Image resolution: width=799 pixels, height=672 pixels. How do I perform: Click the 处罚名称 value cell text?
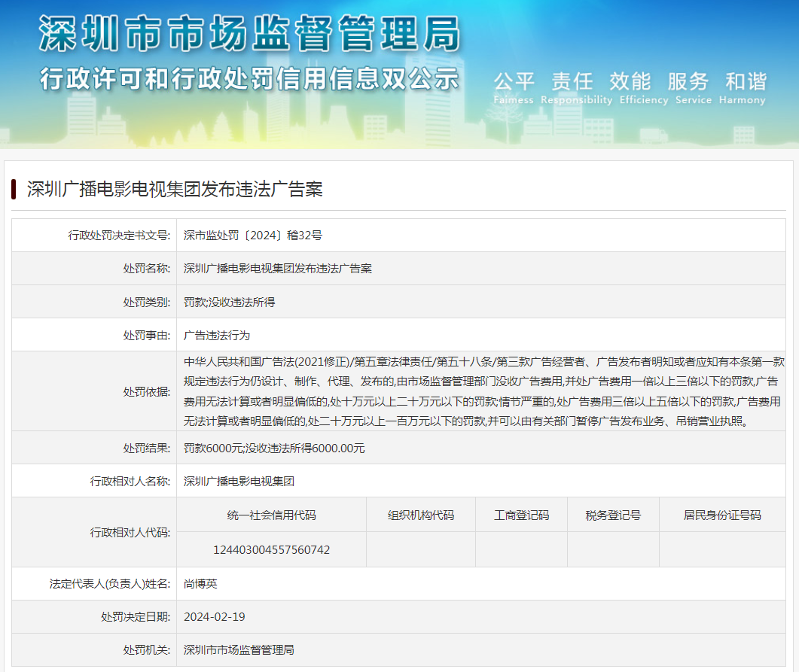278,269
